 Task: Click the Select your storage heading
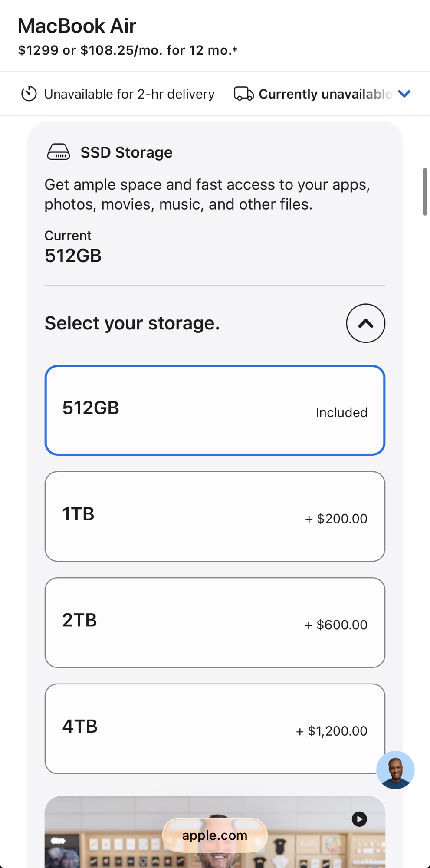pyautogui.click(x=132, y=323)
